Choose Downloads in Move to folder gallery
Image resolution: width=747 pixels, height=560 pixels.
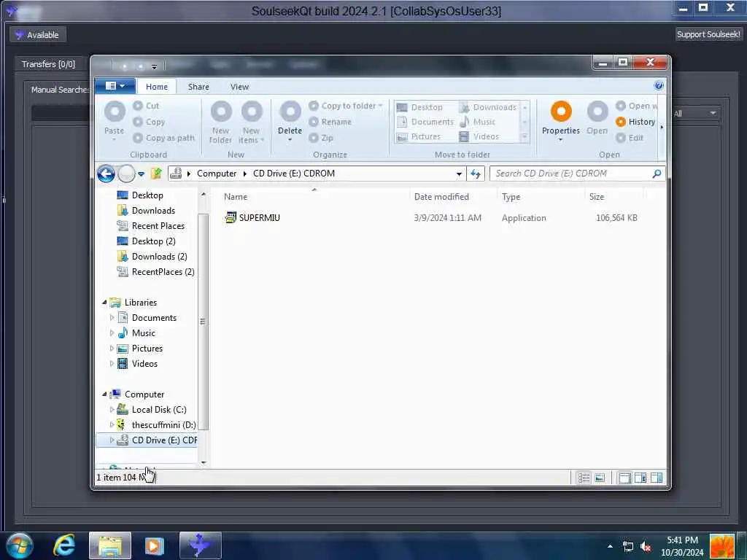(x=488, y=107)
